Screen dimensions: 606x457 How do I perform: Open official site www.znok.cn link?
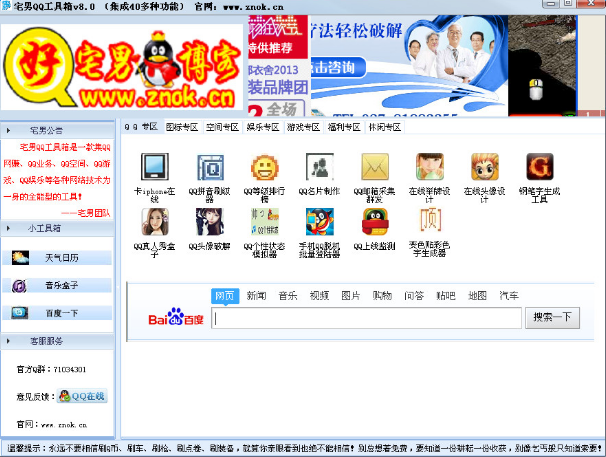tap(64, 425)
